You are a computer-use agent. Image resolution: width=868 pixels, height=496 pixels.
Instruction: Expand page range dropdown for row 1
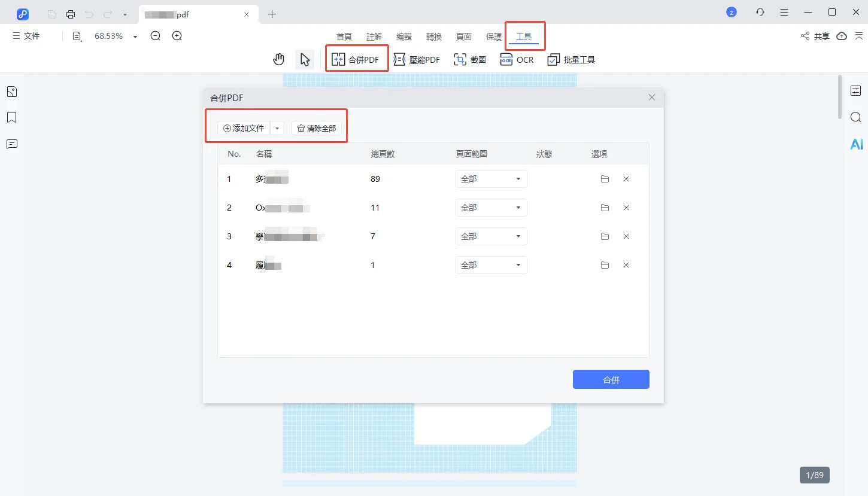coord(491,179)
